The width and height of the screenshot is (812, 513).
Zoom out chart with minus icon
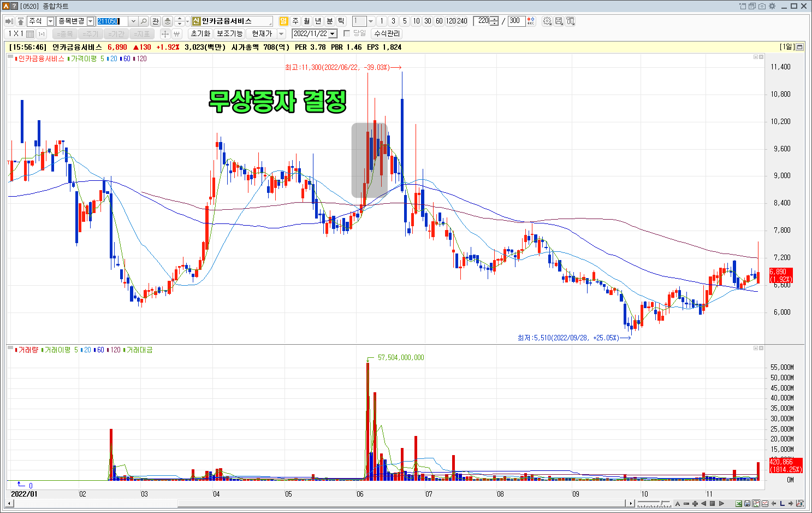686,503
